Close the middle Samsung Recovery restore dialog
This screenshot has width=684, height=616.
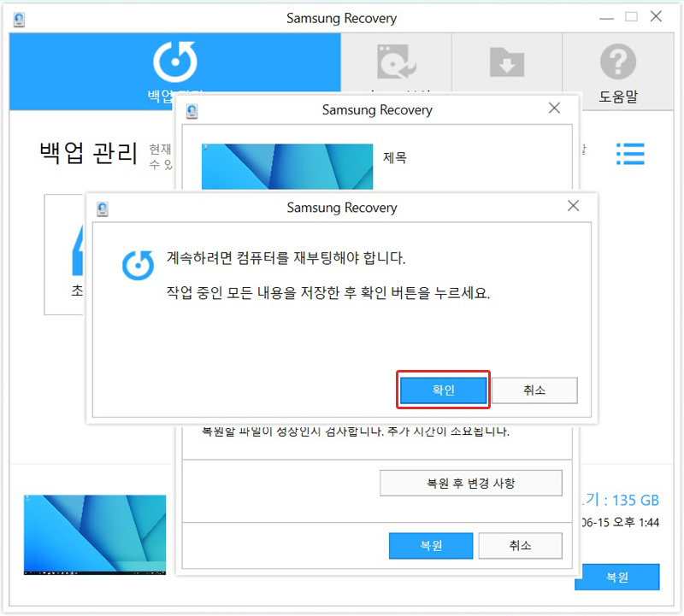tap(554, 109)
